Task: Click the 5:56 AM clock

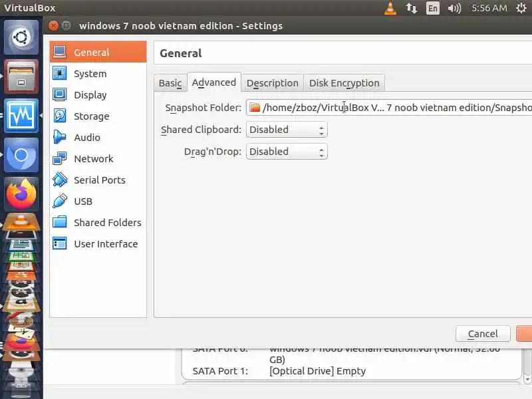Action: [x=489, y=8]
